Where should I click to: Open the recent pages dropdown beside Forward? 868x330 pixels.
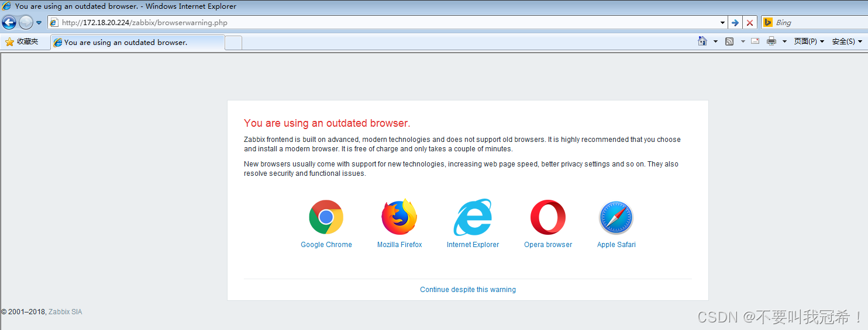[39, 23]
